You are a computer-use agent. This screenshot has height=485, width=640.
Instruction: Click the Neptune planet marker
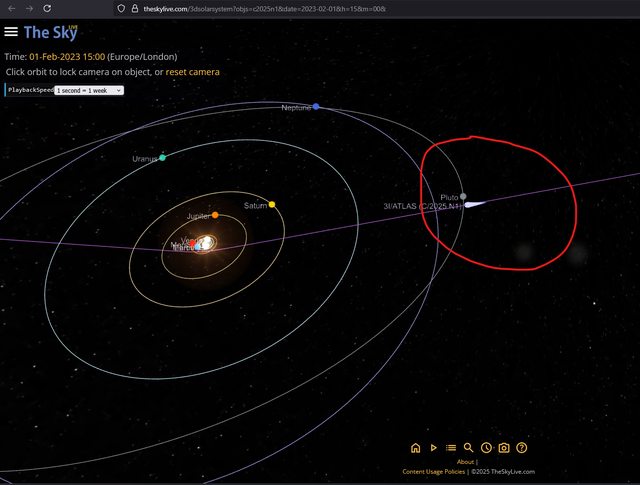coord(316,107)
